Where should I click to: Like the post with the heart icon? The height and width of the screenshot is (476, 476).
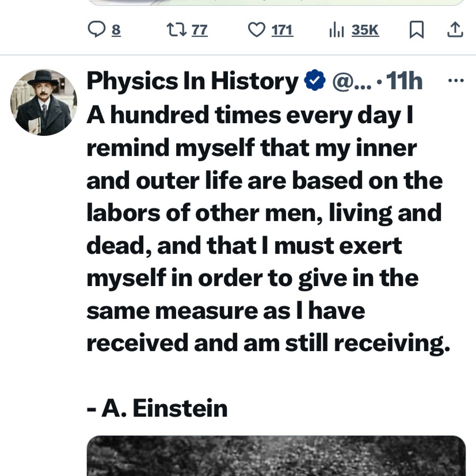pos(257,30)
